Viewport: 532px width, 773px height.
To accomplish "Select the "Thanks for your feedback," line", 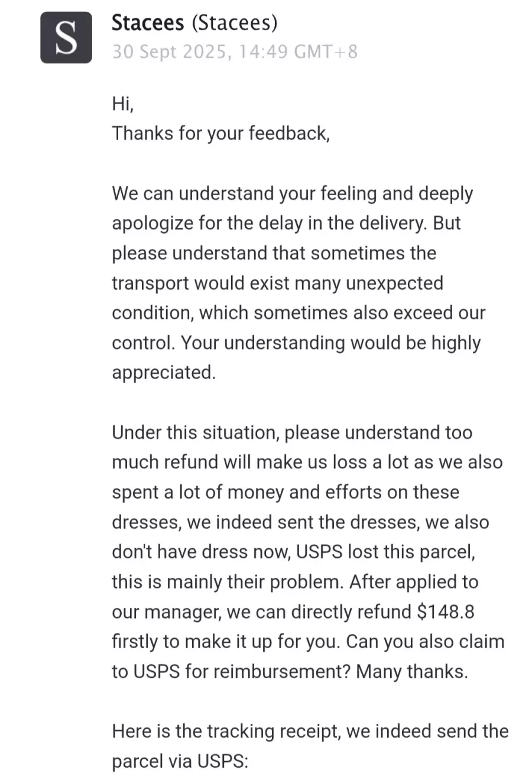I will 220,133.
